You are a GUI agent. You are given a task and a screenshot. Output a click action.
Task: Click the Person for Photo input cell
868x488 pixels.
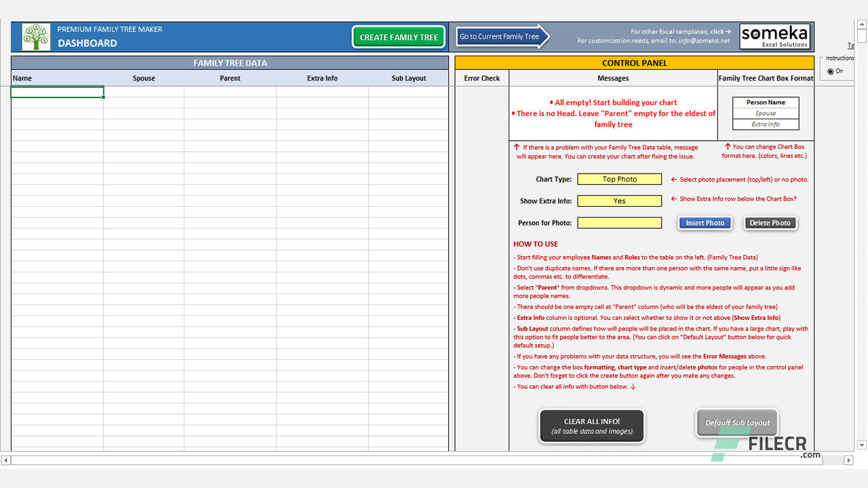619,223
